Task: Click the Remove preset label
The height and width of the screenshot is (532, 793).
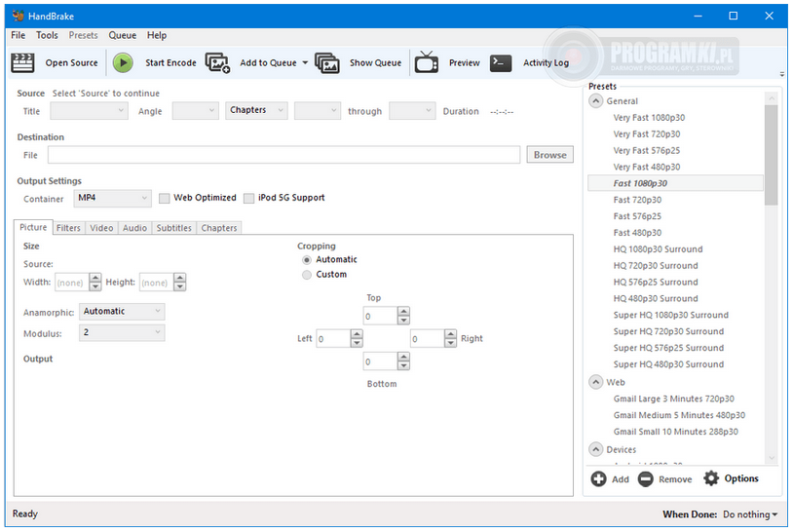Action: [x=675, y=479]
